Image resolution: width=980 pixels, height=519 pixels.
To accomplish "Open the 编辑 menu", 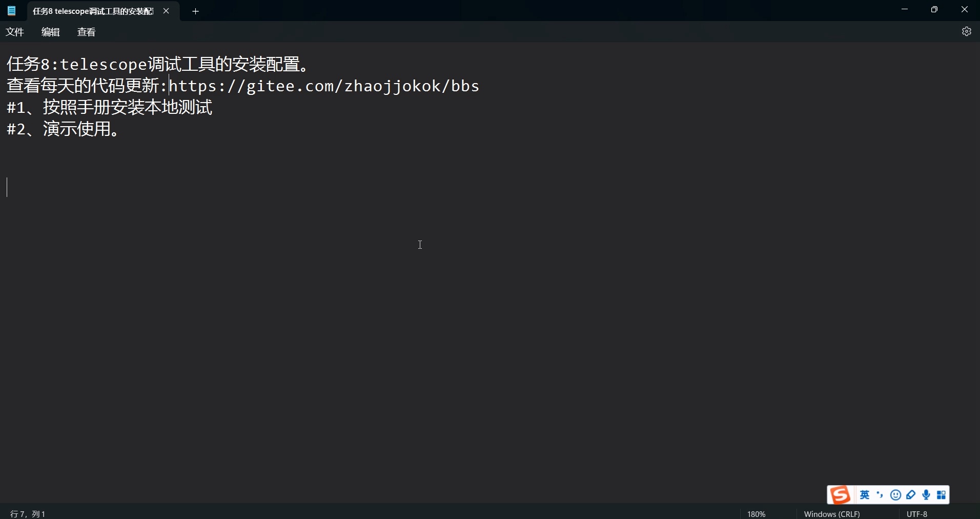I will pyautogui.click(x=50, y=32).
